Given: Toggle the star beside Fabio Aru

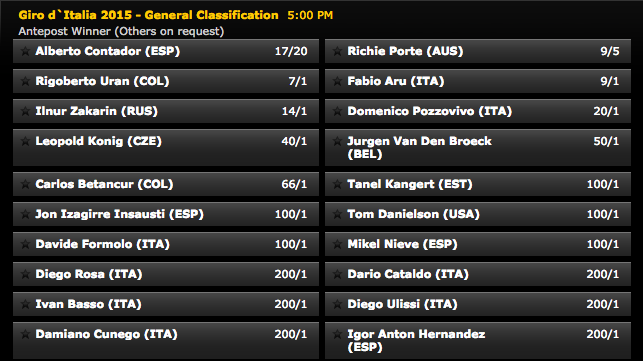Looking at the screenshot, I should click(x=337, y=81).
